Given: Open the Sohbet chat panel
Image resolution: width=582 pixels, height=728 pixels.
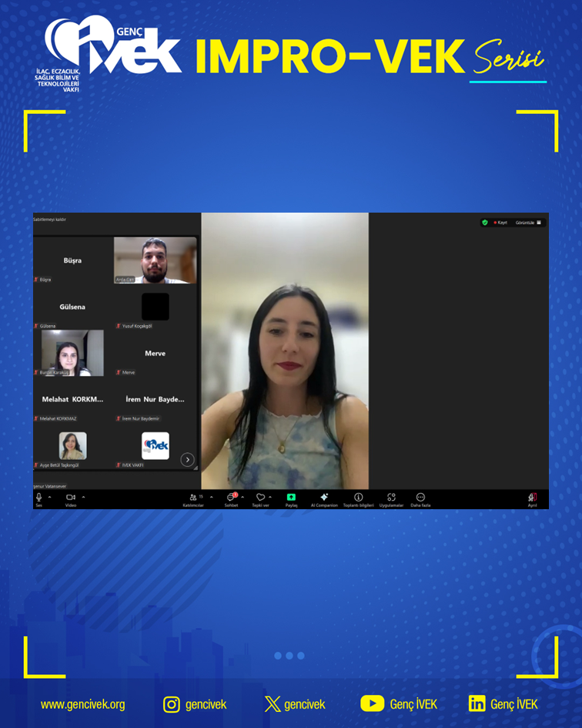Looking at the screenshot, I should [x=231, y=498].
